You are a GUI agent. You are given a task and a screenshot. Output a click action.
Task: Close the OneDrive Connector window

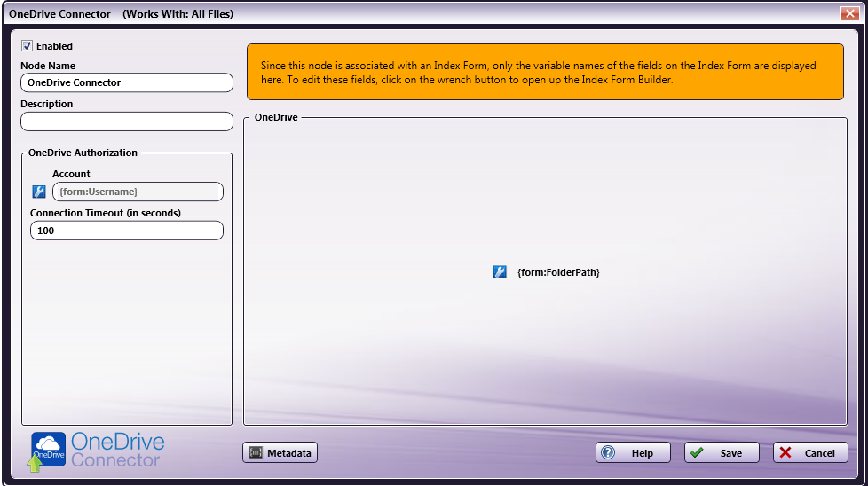coord(849,13)
